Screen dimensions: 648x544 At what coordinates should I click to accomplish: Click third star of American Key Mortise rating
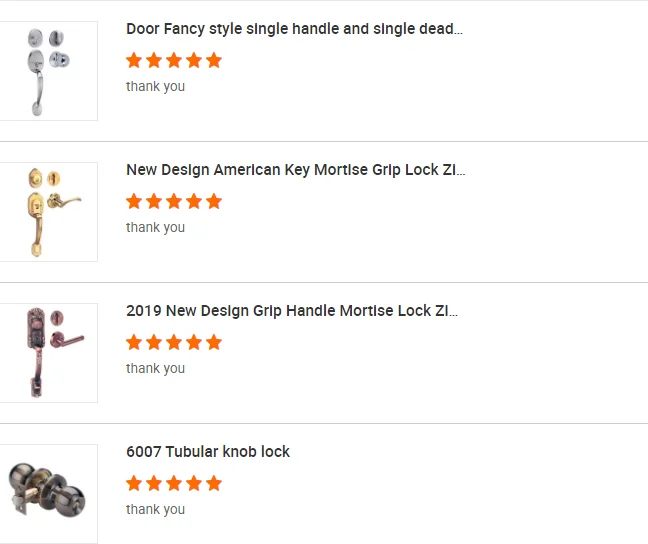click(174, 201)
